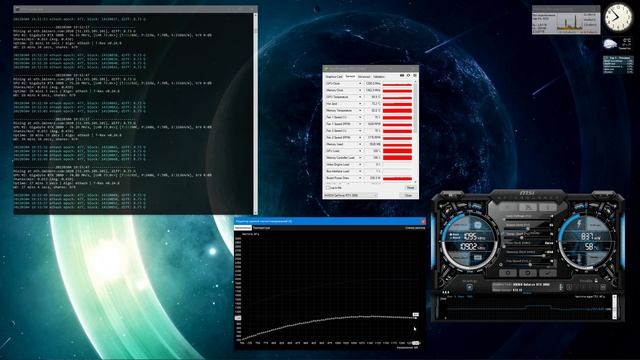Screen dimensions: 640x360
Task: Click Afterburner Fan Speed slider handle
Action: (530, 264)
